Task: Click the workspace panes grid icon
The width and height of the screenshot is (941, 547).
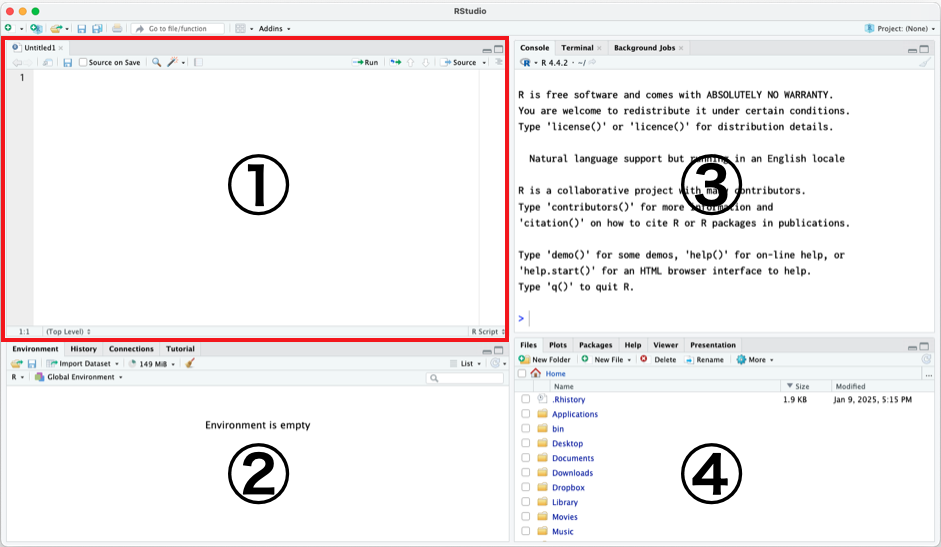Action: click(x=240, y=28)
